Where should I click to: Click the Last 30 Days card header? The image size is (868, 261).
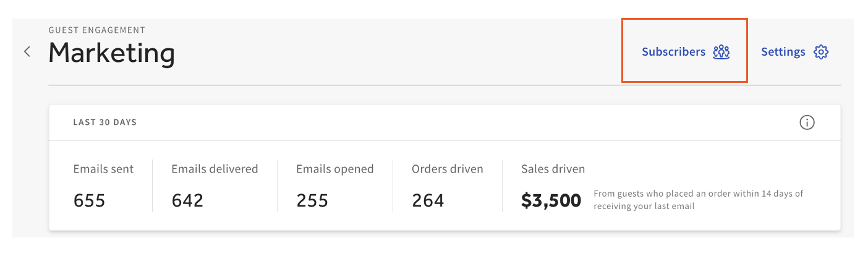point(105,122)
